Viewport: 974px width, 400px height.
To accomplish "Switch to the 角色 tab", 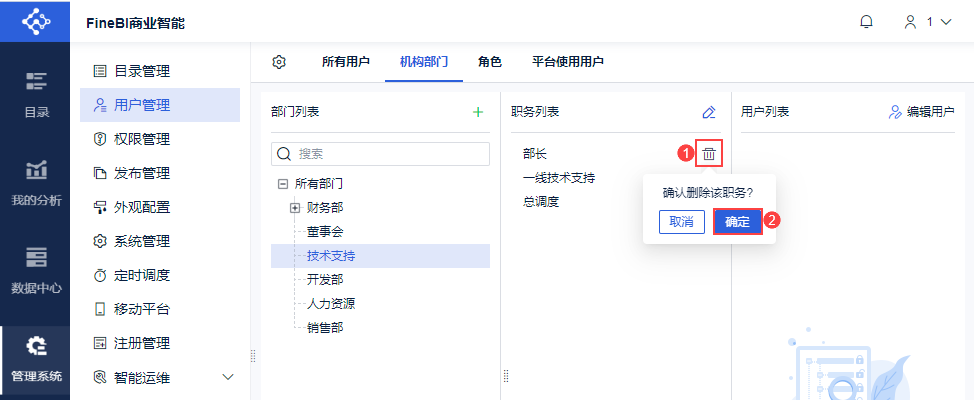I will pyautogui.click(x=490, y=62).
